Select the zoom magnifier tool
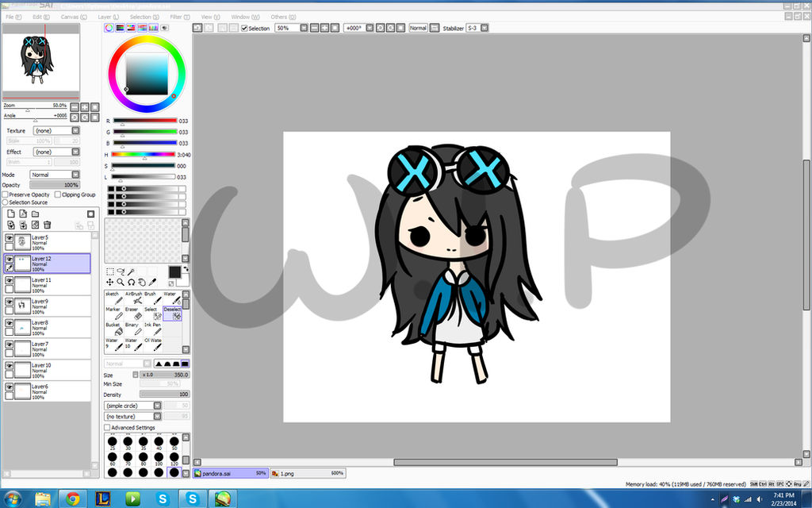Image resolution: width=812 pixels, height=508 pixels. coord(121,282)
